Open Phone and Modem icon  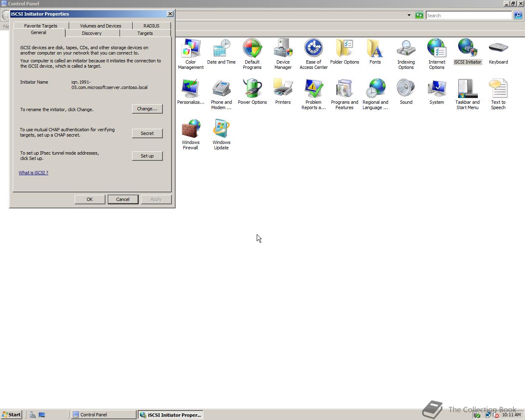pyautogui.click(x=221, y=94)
